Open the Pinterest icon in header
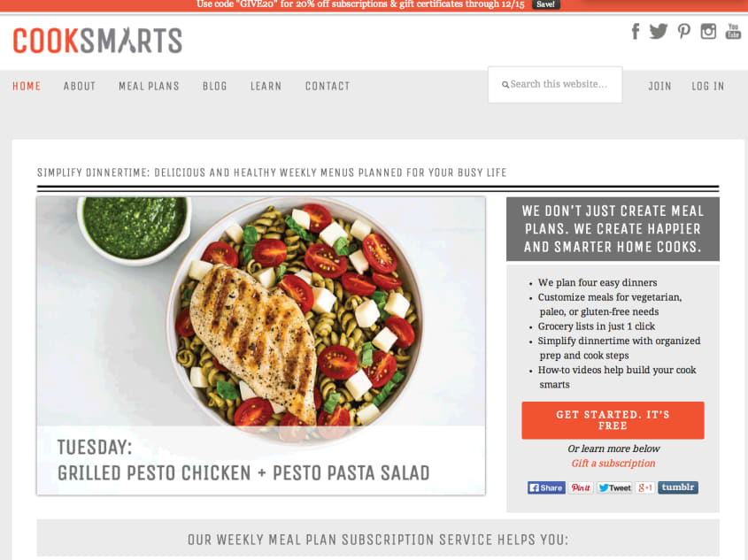Viewport: 748px width, 560px height. tap(684, 32)
